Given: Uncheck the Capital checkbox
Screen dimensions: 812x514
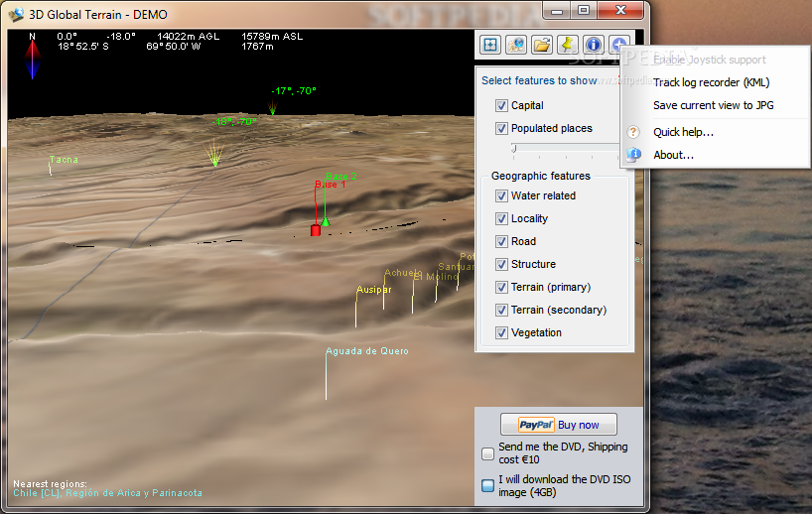Looking at the screenshot, I should coord(501,105).
